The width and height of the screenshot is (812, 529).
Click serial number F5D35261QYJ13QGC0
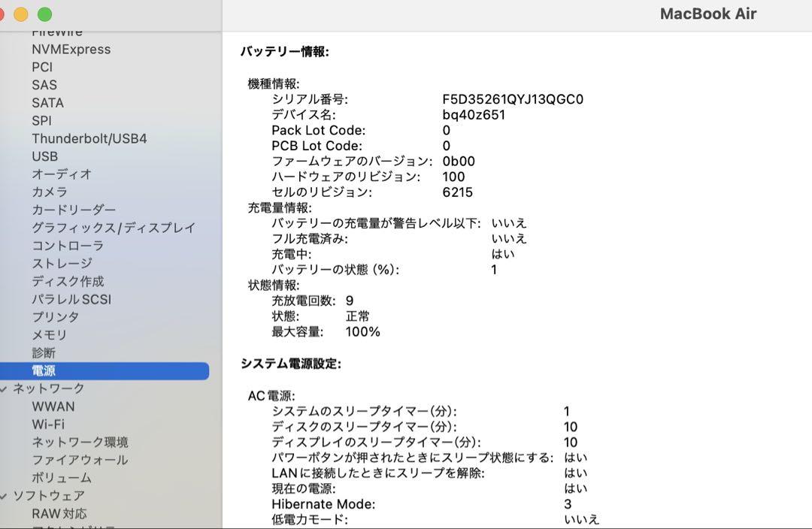(x=513, y=99)
